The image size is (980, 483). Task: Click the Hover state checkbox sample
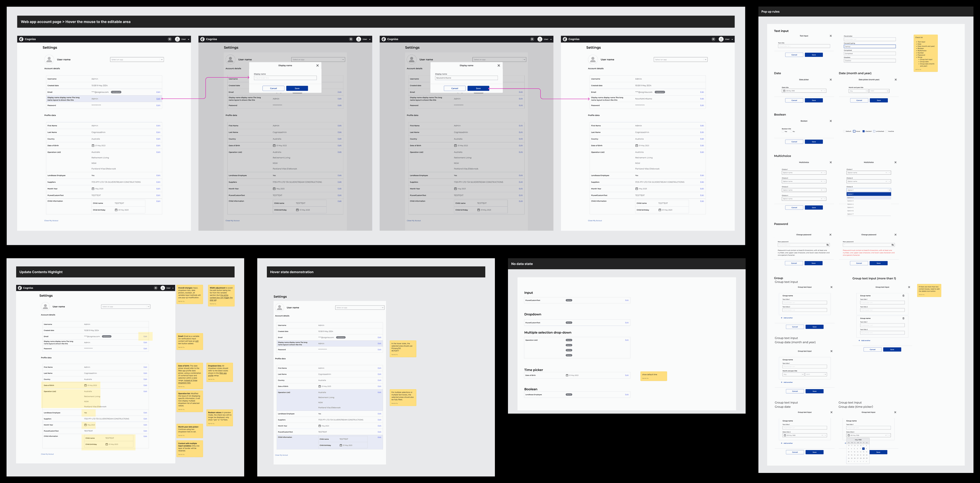pos(854,131)
